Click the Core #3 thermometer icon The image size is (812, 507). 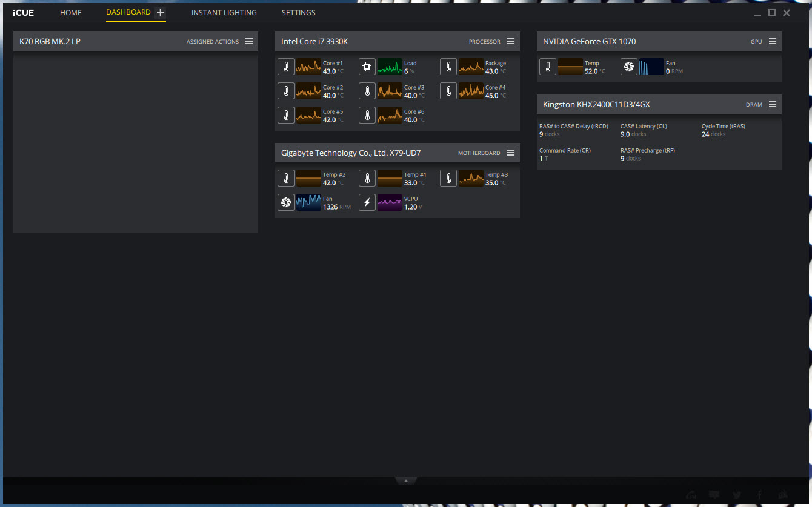pyautogui.click(x=367, y=91)
